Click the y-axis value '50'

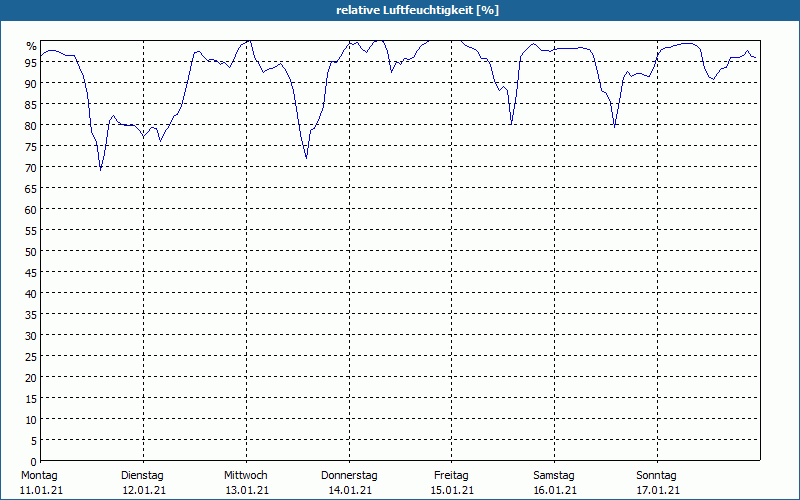(x=31, y=252)
